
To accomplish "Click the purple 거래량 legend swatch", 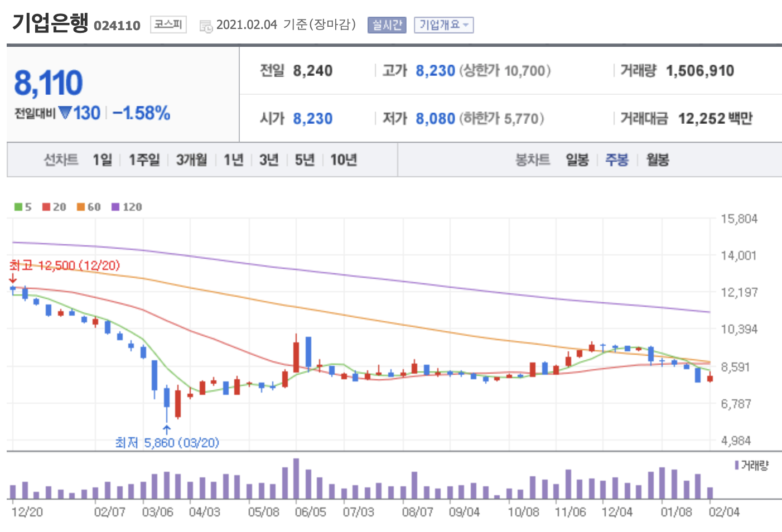I will 737,465.
